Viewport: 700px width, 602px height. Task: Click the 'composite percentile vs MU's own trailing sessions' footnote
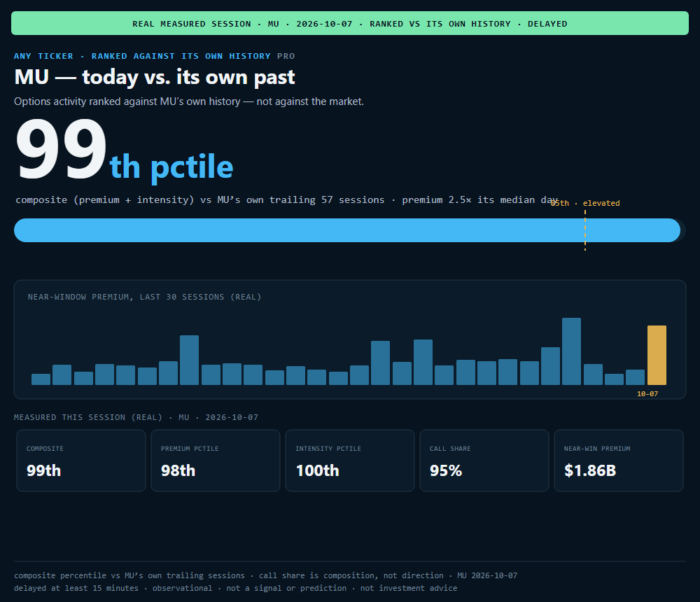[265, 575]
